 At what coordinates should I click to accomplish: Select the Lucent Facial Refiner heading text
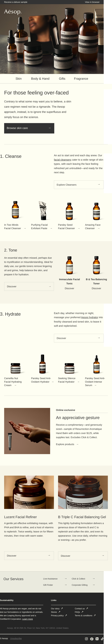(x=20, y=517)
